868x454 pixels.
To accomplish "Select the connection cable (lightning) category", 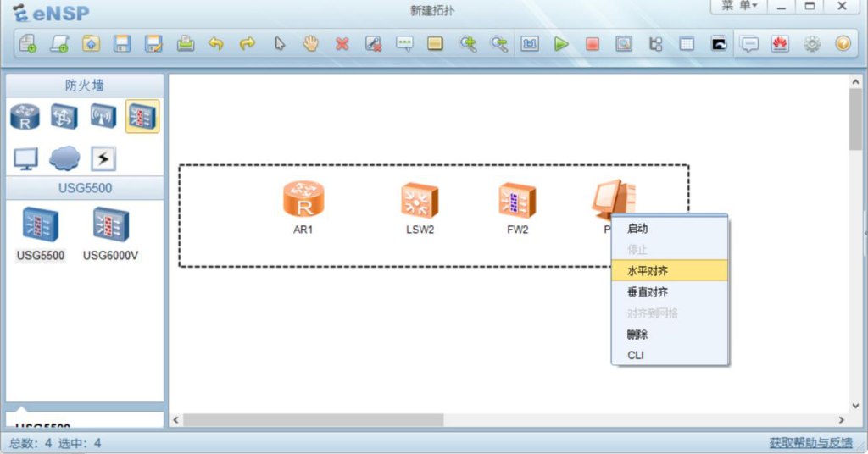I will pyautogui.click(x=103, y=159).
